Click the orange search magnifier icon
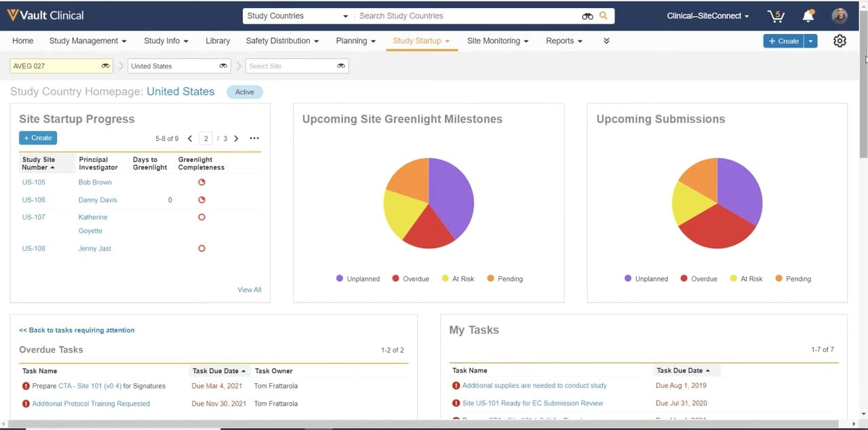This screenshot has width=868, height=430. tap(604, 16)
